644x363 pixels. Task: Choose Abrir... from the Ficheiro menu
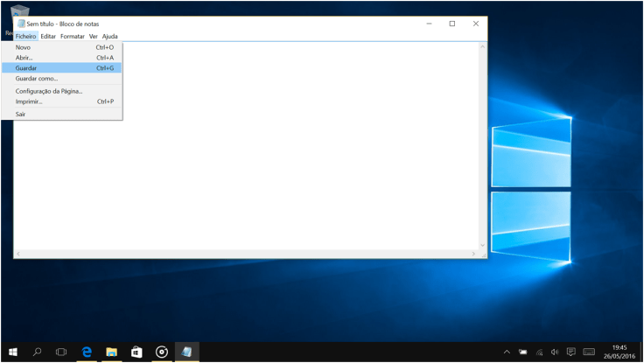(24, 58)
